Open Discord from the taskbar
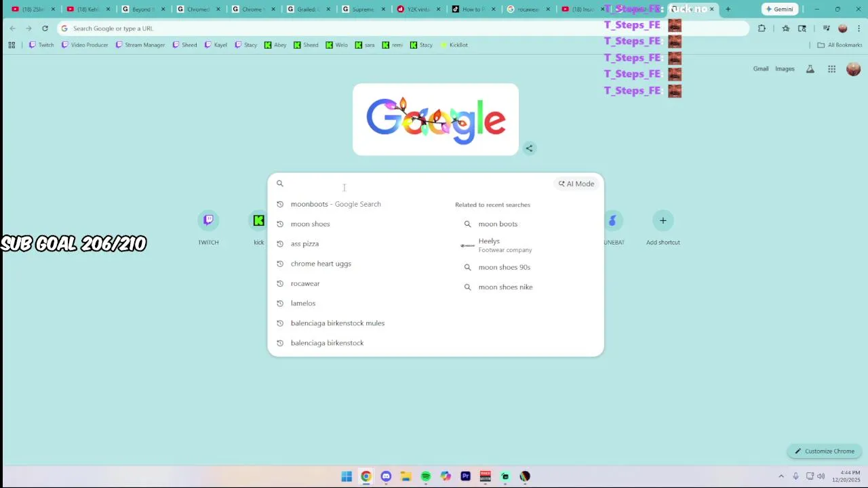 point(386,476)
